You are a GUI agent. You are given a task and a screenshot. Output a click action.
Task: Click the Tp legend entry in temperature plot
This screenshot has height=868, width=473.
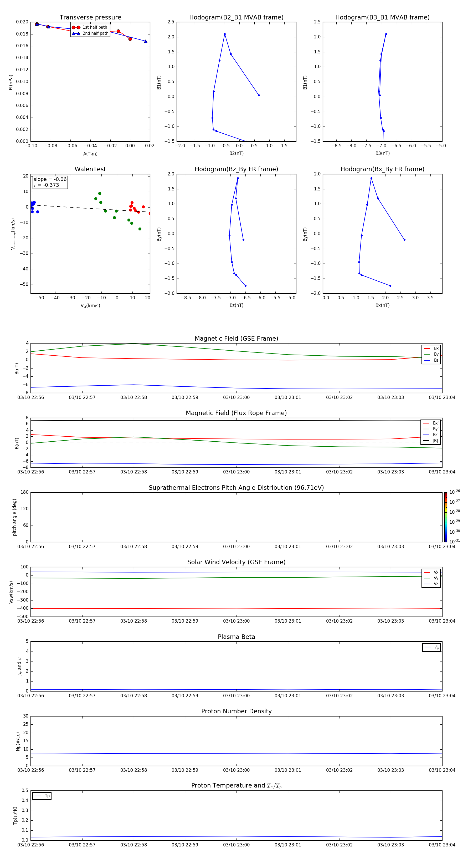tap(42, 796)
